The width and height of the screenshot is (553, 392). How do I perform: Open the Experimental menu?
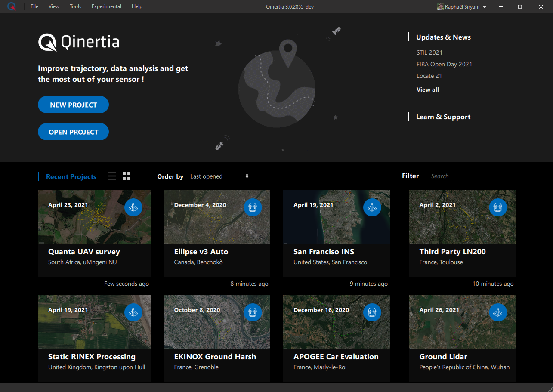coord(106,6)
